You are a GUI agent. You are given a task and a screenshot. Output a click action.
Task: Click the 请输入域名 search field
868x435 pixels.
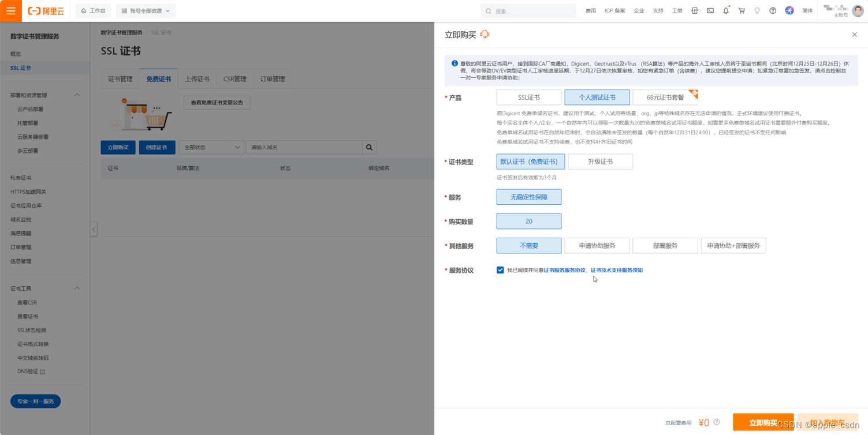click(304, 147)
